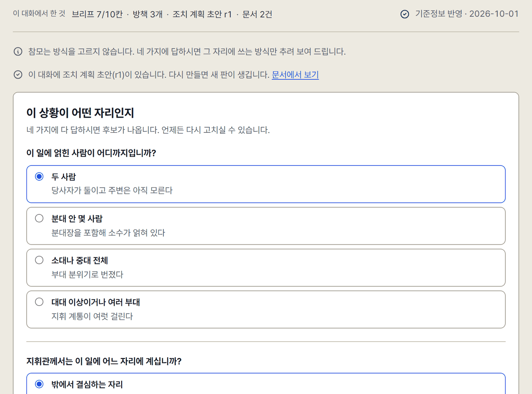Click the question 지휘관께서는 이 일에 어느 자리에 계십니까?

(104, 361)
